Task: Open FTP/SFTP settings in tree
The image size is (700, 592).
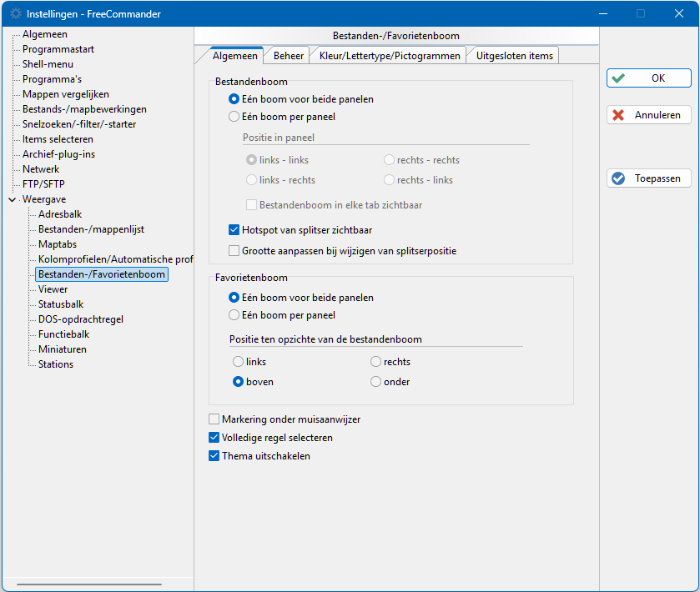Action: 43,184
